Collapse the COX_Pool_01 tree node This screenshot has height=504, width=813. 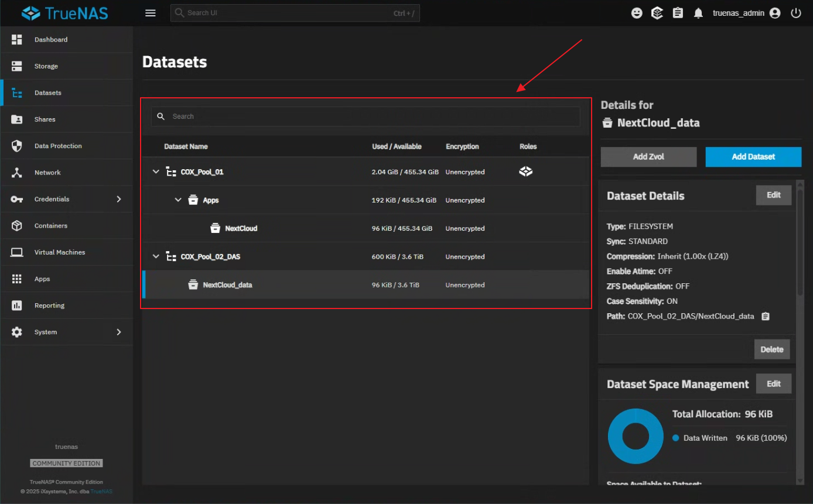tap(156, 172)
